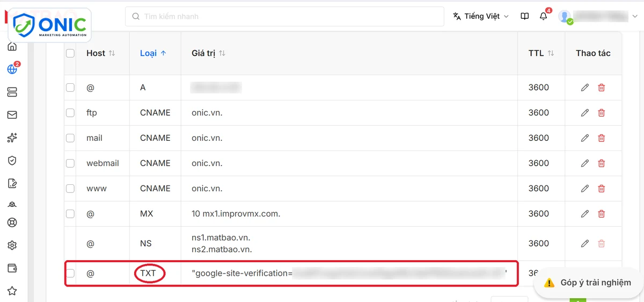Open the notifications bell icon
Image resolution: width=644 pixels, height=302 pixels.
click(x=544, y=16)
